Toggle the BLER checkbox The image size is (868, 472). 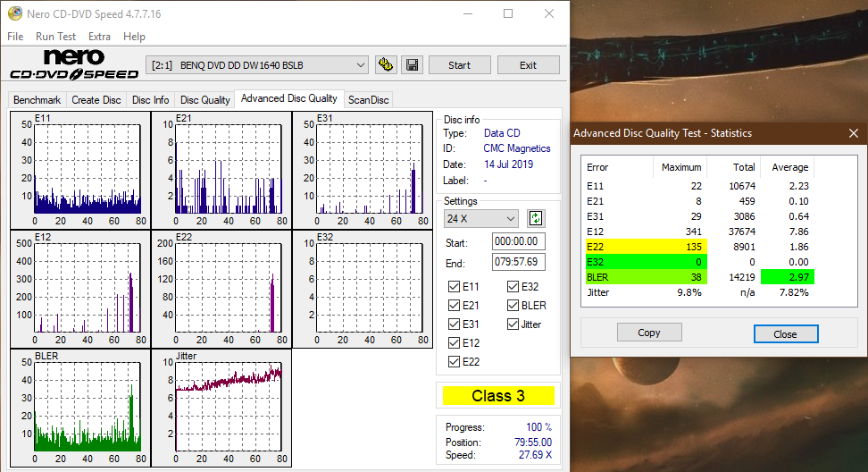tap(513, 305)
